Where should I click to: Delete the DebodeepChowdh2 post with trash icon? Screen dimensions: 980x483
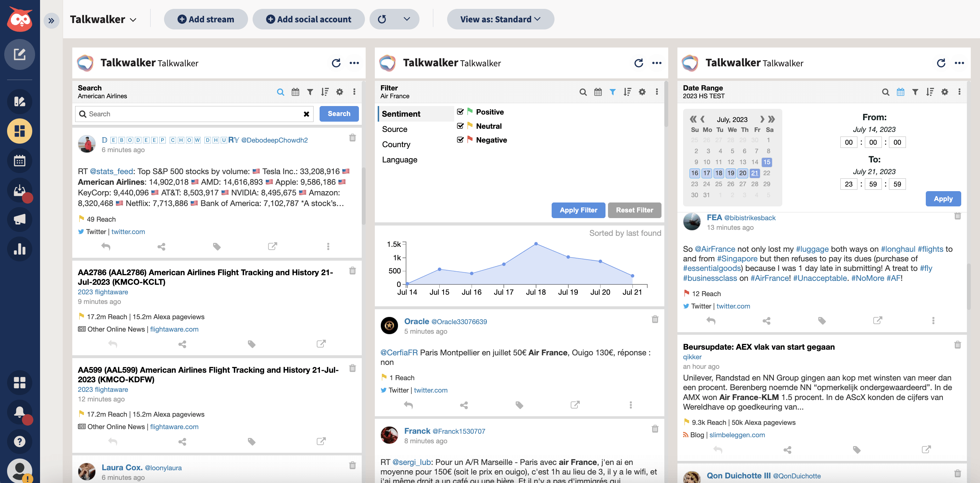pos(352,138)
